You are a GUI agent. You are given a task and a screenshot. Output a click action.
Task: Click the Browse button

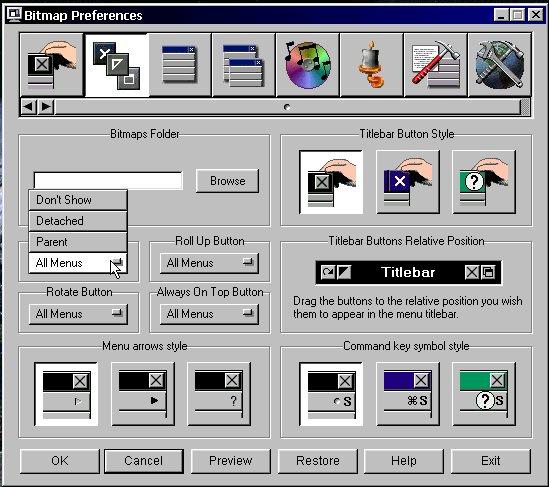click(x=228, y=181)
